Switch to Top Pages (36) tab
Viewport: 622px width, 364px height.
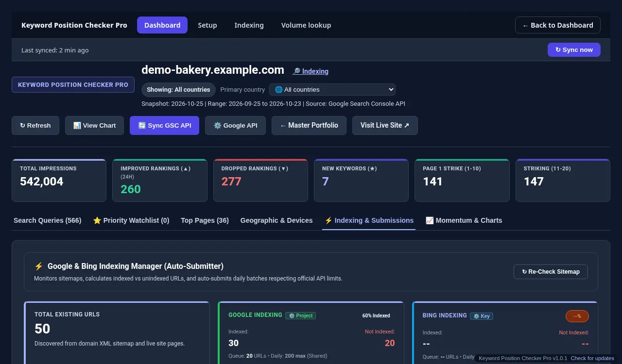pyautogui.click(x=205, y=220)
